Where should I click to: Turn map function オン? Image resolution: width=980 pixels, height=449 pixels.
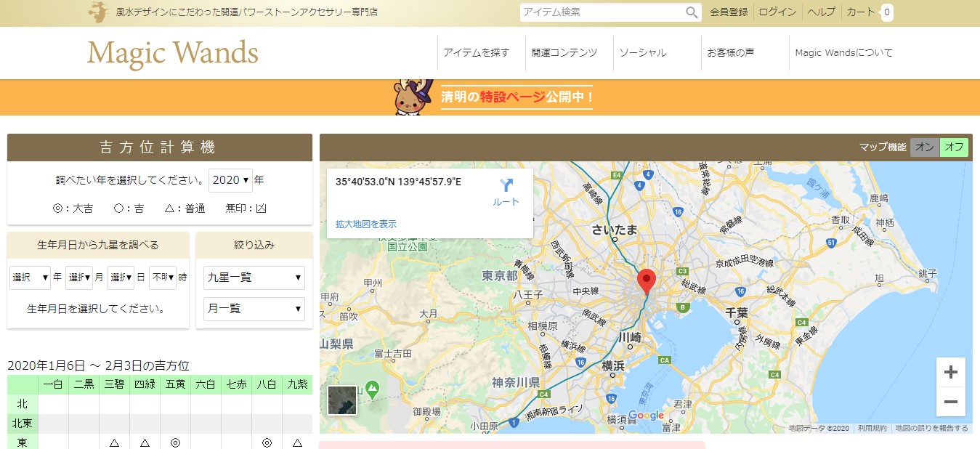coord(925,147)
